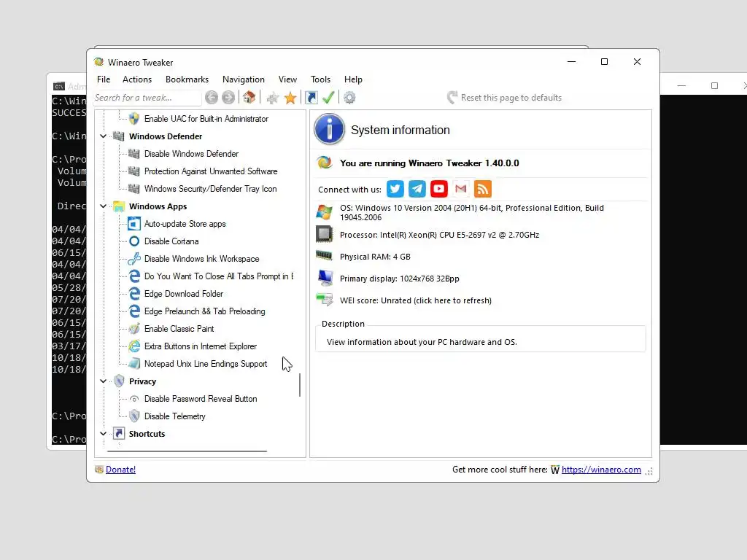The image size is (747, 560).
Task: Open the Home page icon in toolbar
Action: (x=249, y=98)
